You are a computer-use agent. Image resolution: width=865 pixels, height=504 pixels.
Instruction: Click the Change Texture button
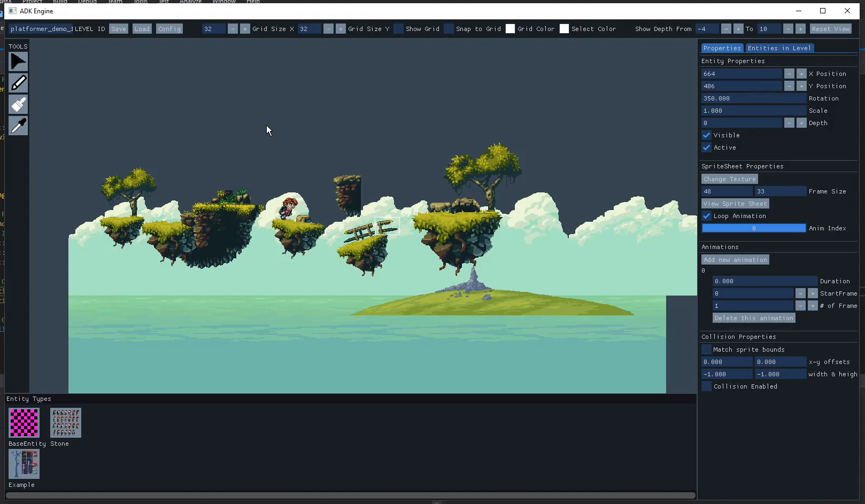pos(730,179)
